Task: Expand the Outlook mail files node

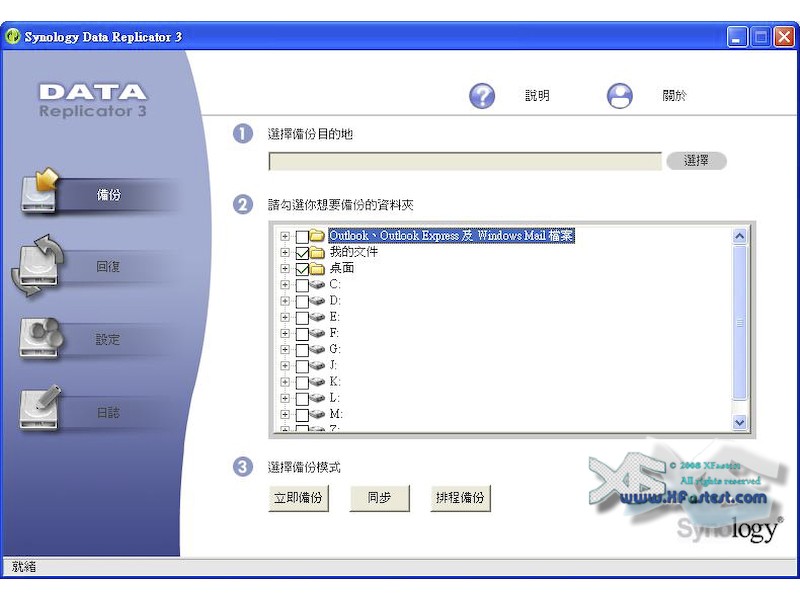Action: [x=285, y=236]
